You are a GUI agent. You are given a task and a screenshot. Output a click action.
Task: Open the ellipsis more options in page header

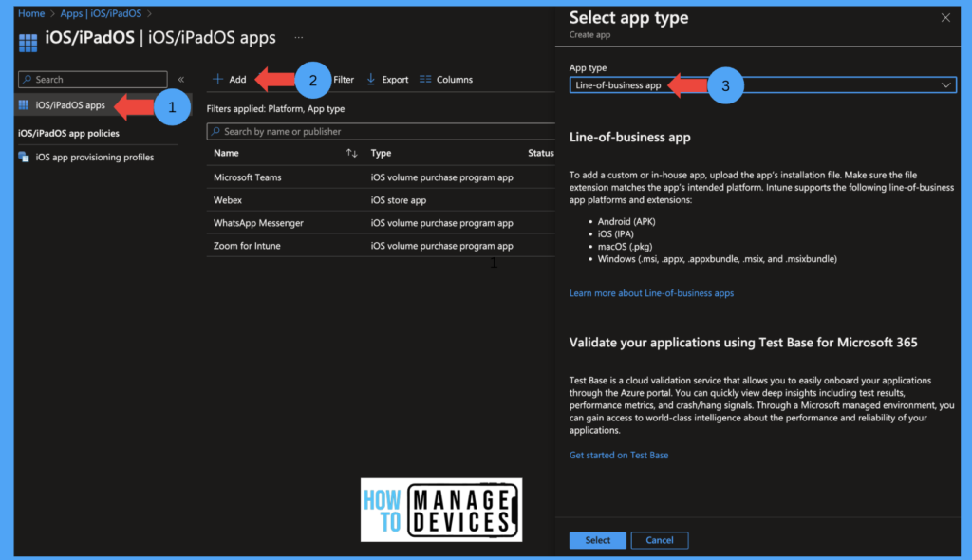pyautogui.click(x=299, y=37)
